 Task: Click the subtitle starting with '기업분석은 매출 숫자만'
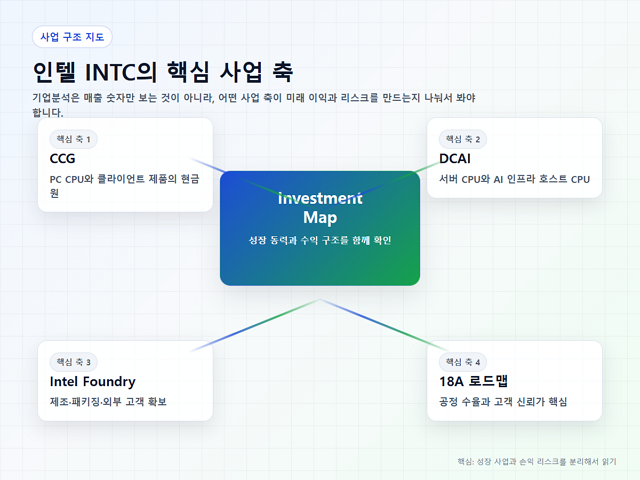point(254,104)
